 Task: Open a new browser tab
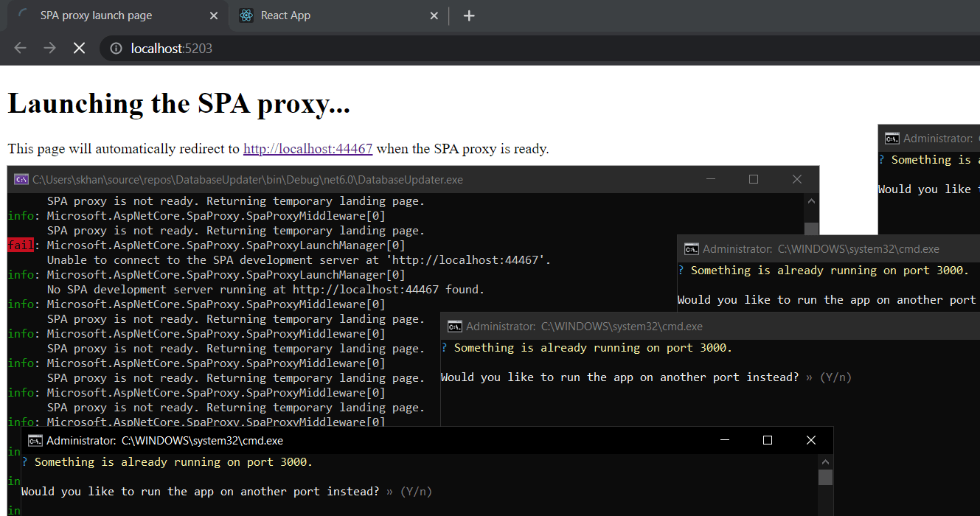(470, 15)
